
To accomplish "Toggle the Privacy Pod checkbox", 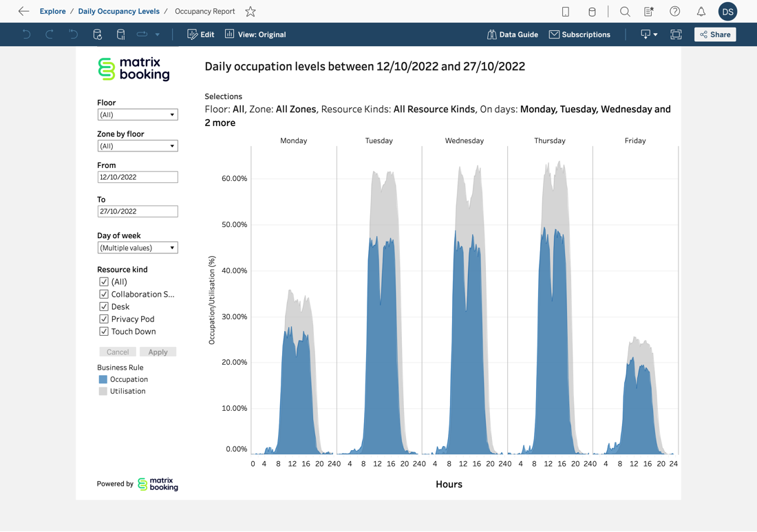I will click(104, 319).
